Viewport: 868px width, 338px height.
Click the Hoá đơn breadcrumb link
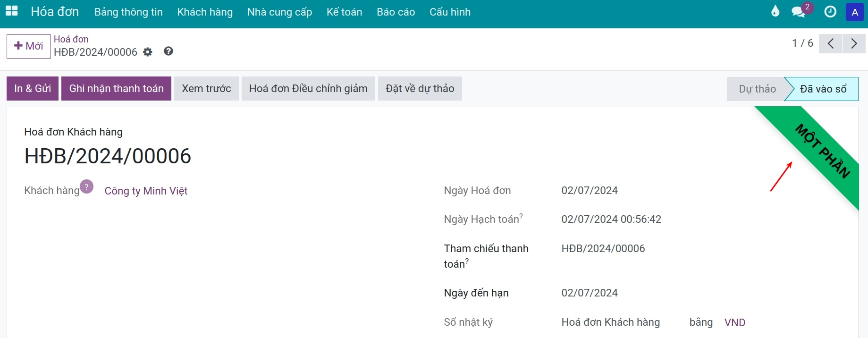[71, 39]
